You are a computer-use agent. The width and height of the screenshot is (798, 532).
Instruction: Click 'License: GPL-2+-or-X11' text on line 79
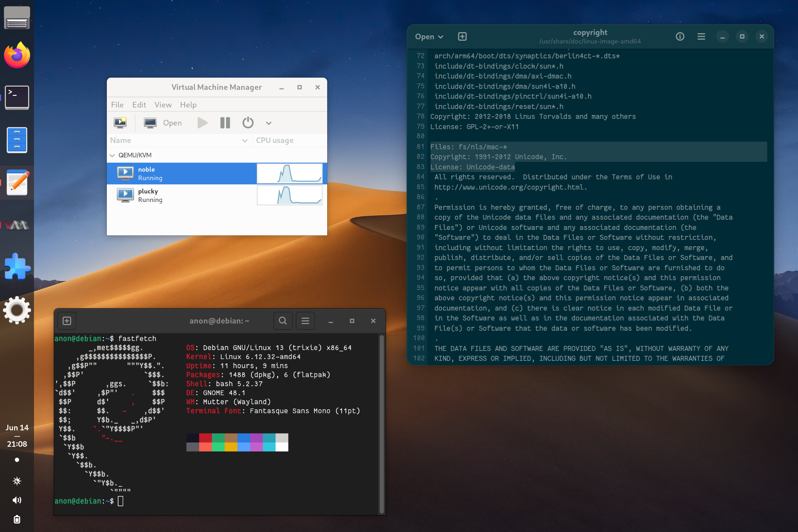(x=474, y=127)
